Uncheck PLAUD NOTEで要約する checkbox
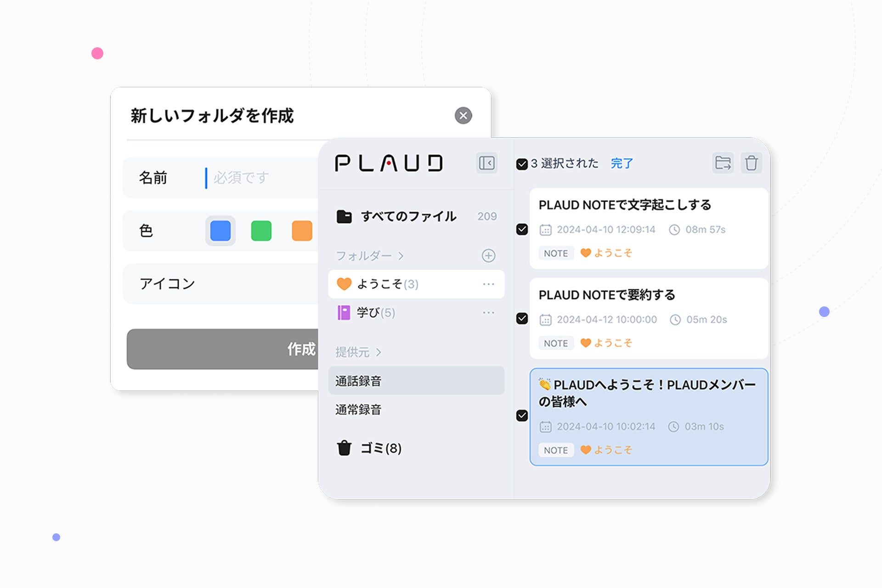The width and height of the screenshot is (882, 588). coord(522,318)
